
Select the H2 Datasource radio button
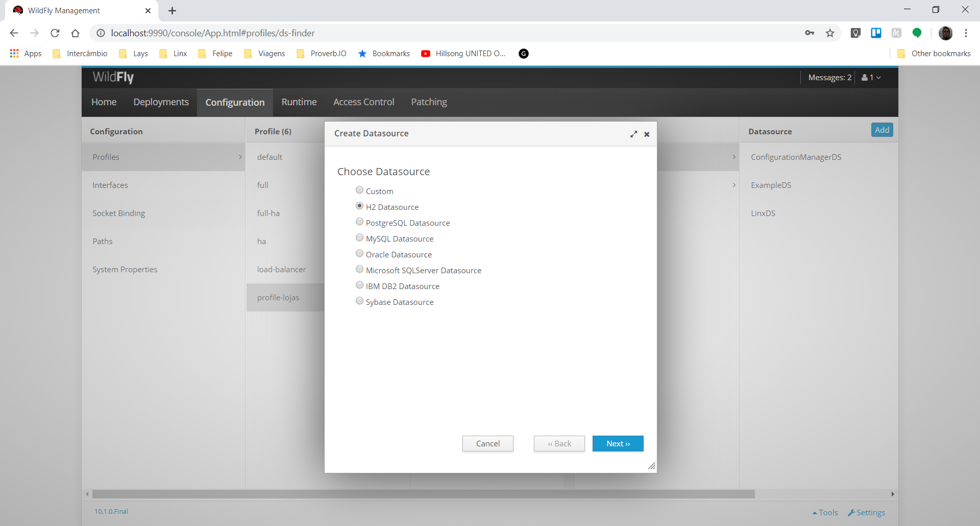pos(359,206)
